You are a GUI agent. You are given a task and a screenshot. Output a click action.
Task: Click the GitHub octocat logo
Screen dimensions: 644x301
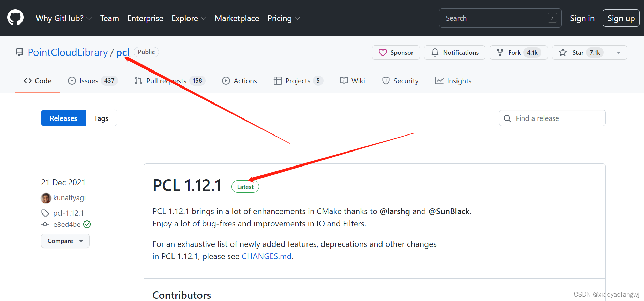click(x=15, y=18)
